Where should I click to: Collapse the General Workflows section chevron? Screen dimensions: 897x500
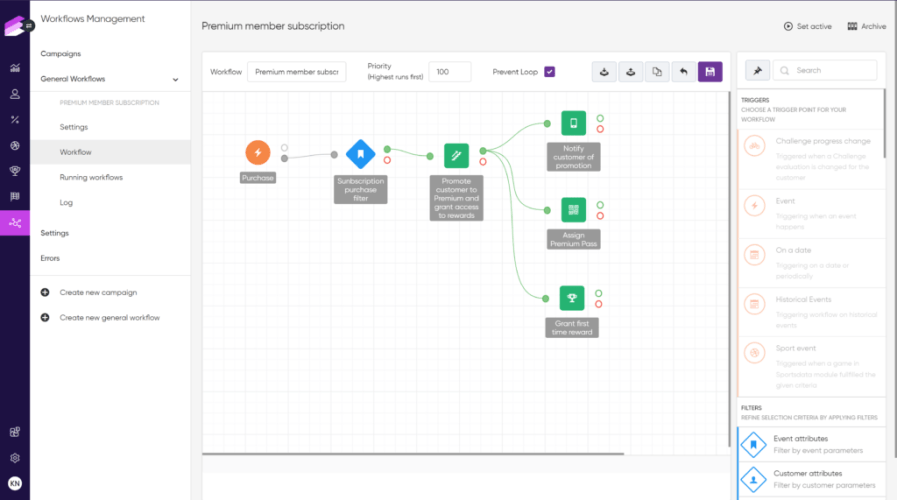coord(176,79)
